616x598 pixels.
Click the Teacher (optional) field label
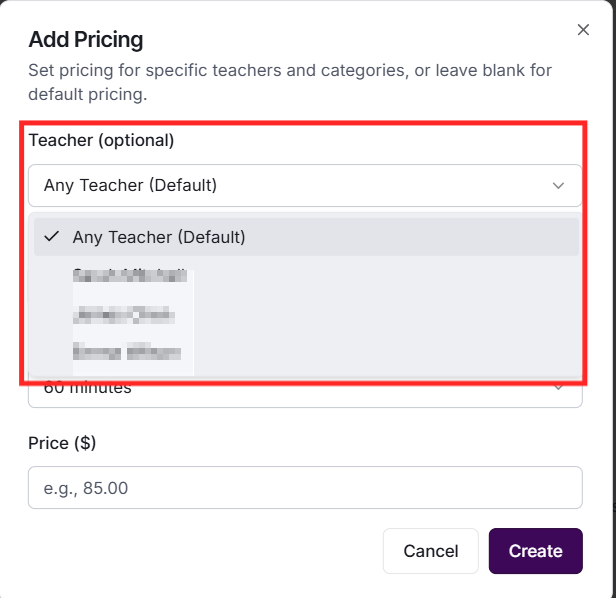[101, 140]
